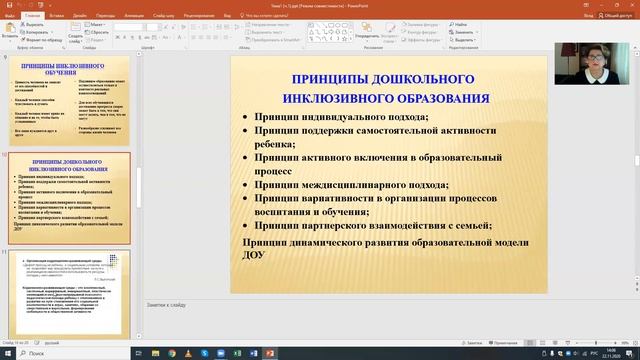Screen dimensions: 640x360
Task: Toggle underline (Ч) text formatting
Action: [132, 38]
